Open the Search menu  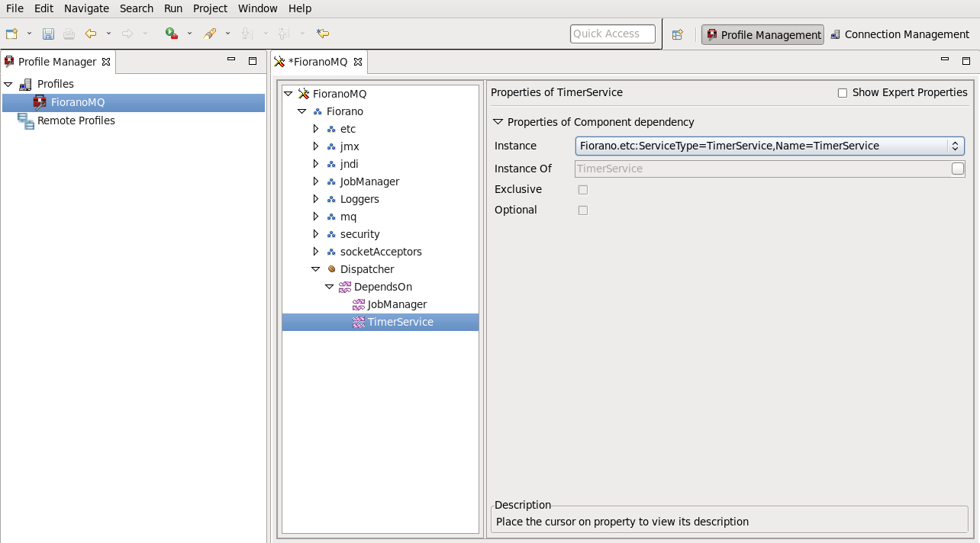click(137, 8)
